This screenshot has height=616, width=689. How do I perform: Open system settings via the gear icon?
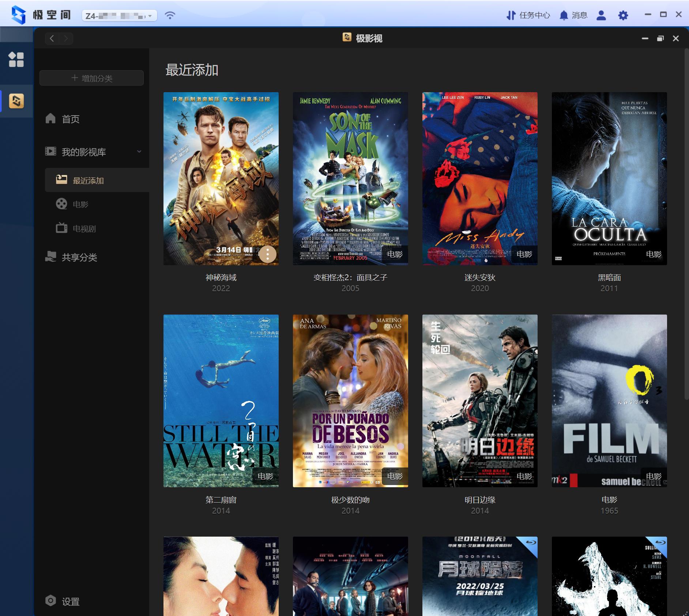point(623,15)
